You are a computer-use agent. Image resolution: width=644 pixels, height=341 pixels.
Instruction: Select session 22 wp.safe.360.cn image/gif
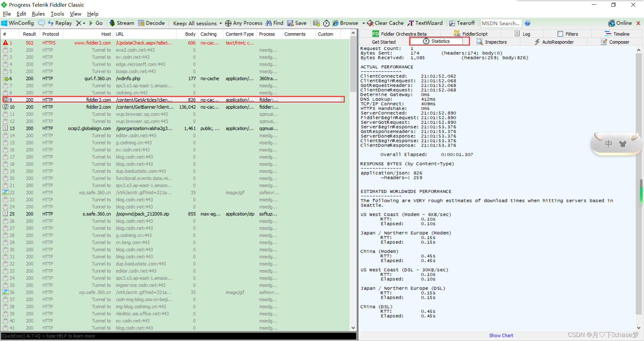click(175, 192)
